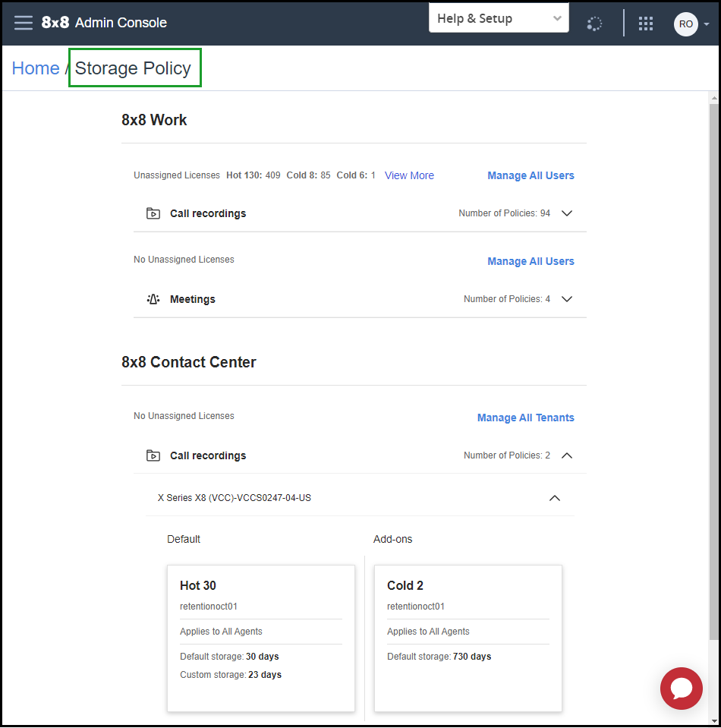Click the scrollbar up arrow
This screenshot has width=721, height=728.
pos(714,98)
